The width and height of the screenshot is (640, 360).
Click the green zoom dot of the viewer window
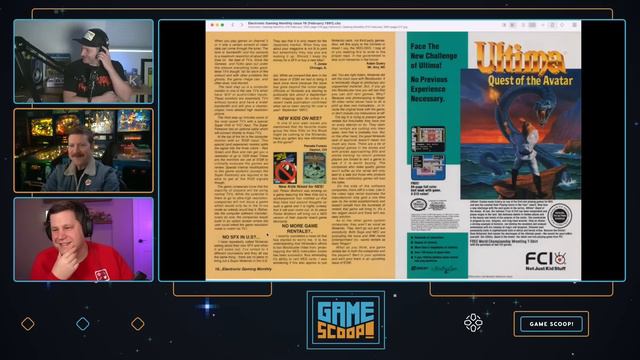[x=222, y=25]
